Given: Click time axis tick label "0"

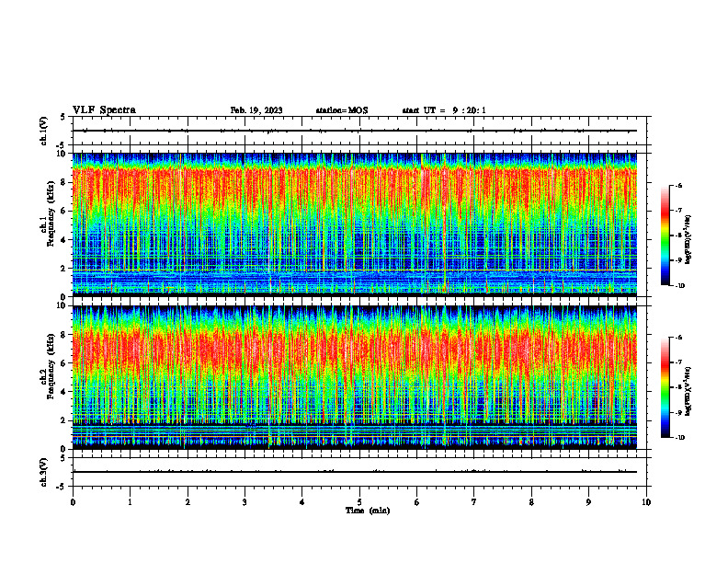Looking at the screenshot, I should coord(73,502).
